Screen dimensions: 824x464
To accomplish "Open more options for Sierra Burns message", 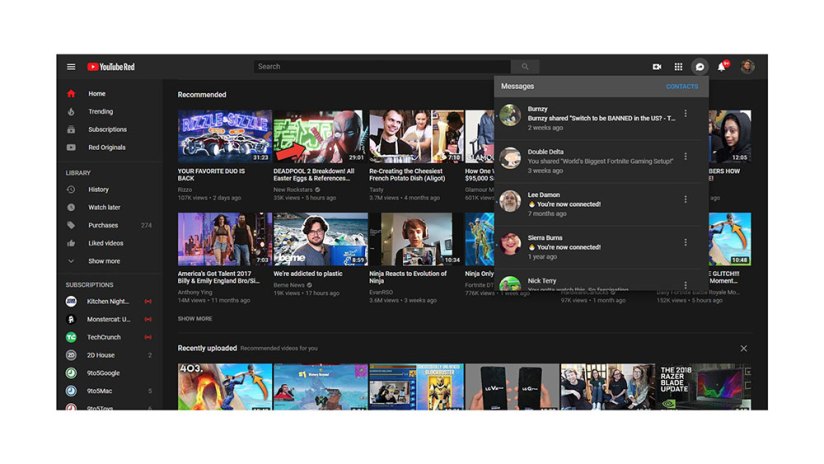I will point(685,242).
